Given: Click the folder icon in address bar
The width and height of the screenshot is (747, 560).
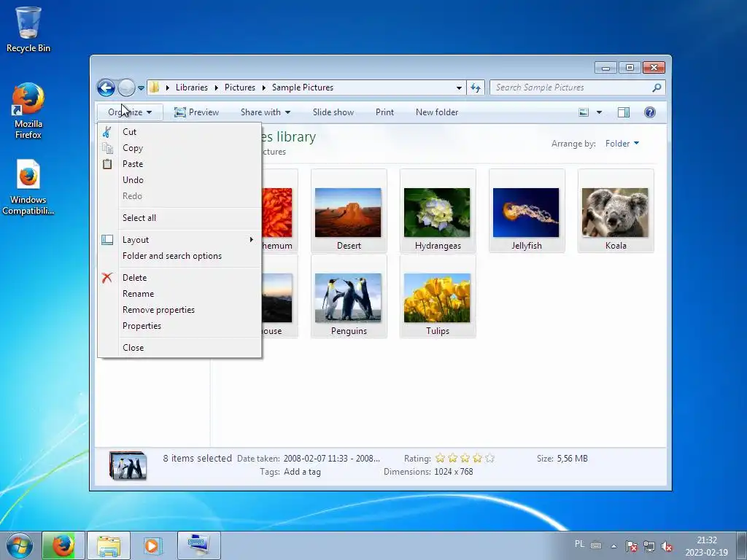Looking at the screenshot, I should point(155,87).
